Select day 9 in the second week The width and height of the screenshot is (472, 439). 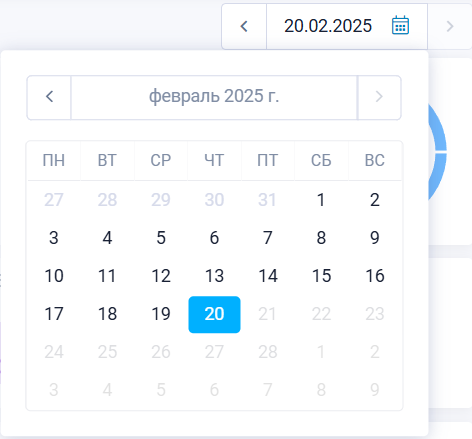(x=375, y=238)
